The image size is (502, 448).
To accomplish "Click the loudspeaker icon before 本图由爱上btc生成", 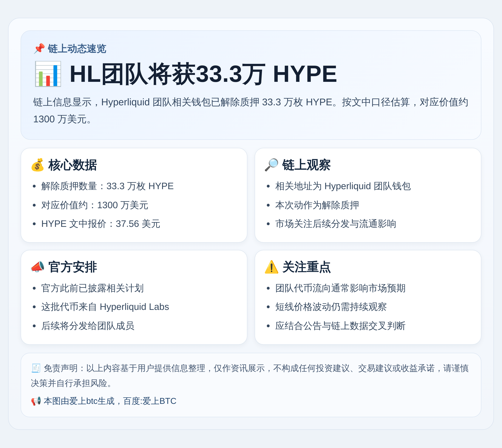I will (x=36, y=401).
